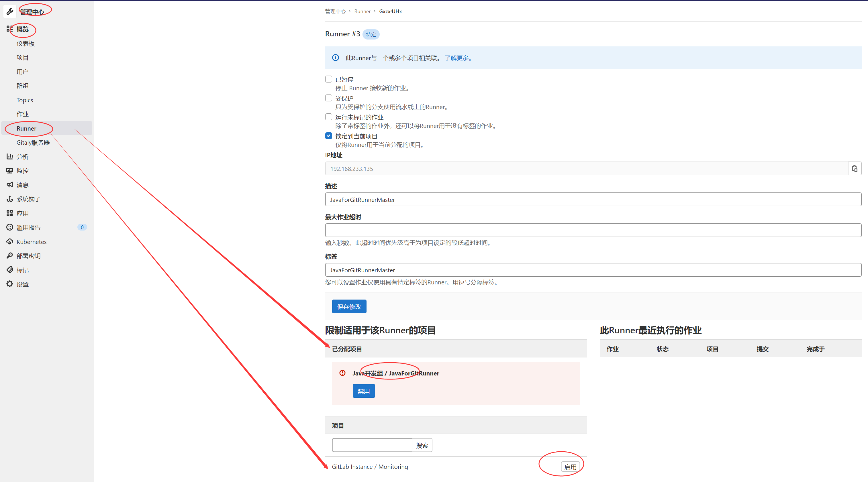
Task: Click Runner breadcrumb link
Action: [x=362, y=11]
